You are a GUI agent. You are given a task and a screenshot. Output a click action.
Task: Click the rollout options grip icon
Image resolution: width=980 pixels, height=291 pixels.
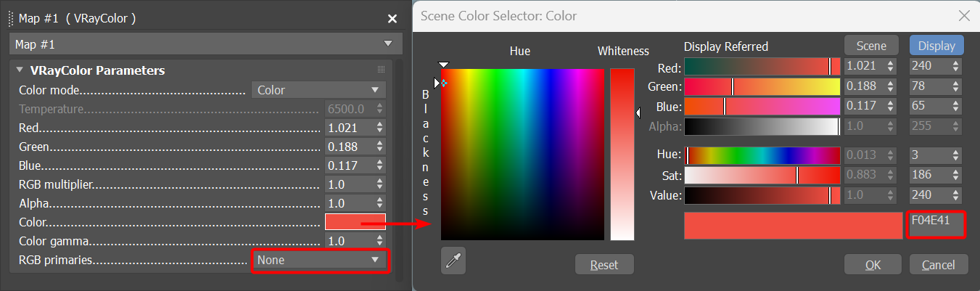(x=382, y=70)
